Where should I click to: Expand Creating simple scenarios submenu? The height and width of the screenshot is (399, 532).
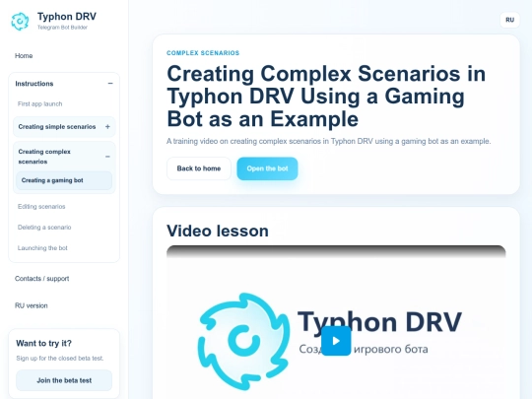pos(107,126)
